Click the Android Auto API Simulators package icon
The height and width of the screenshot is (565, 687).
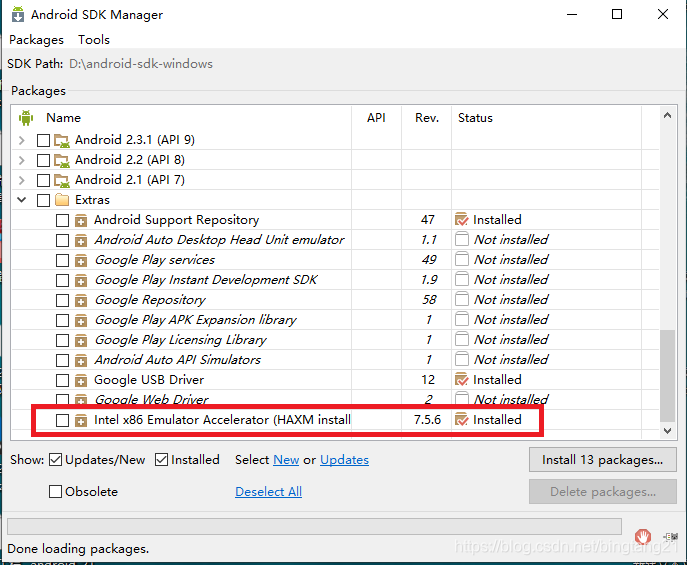[x=81, y=360]
